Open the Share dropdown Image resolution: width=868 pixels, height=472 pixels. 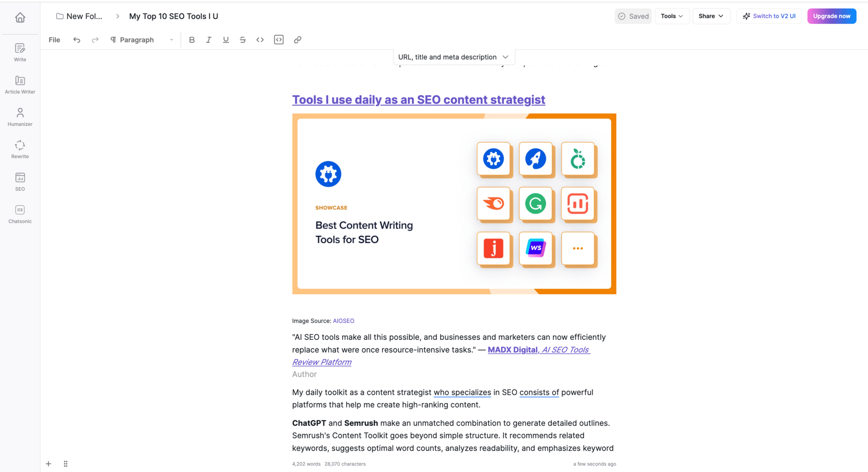(x=711, y=16)
